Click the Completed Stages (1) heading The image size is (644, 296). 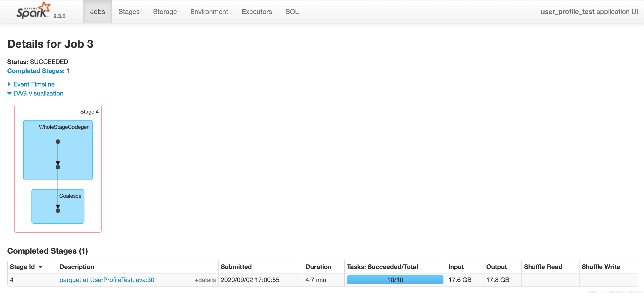pos(48,251)
